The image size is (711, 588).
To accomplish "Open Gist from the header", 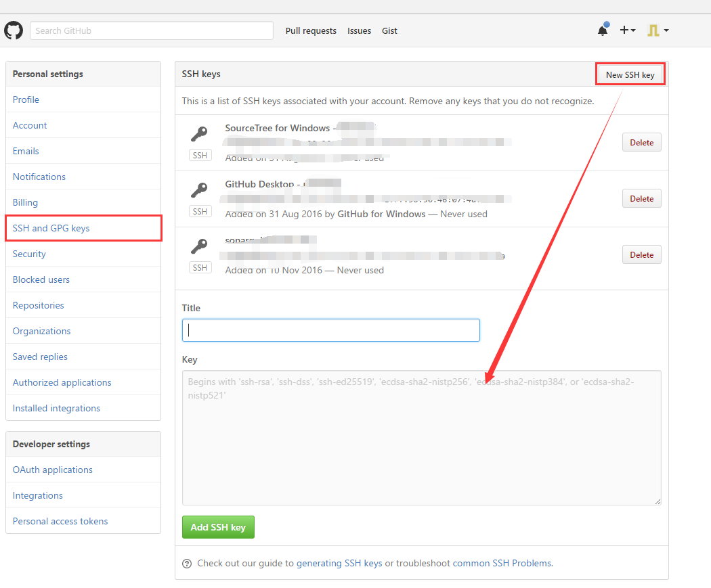I will [x=389, y=31].
